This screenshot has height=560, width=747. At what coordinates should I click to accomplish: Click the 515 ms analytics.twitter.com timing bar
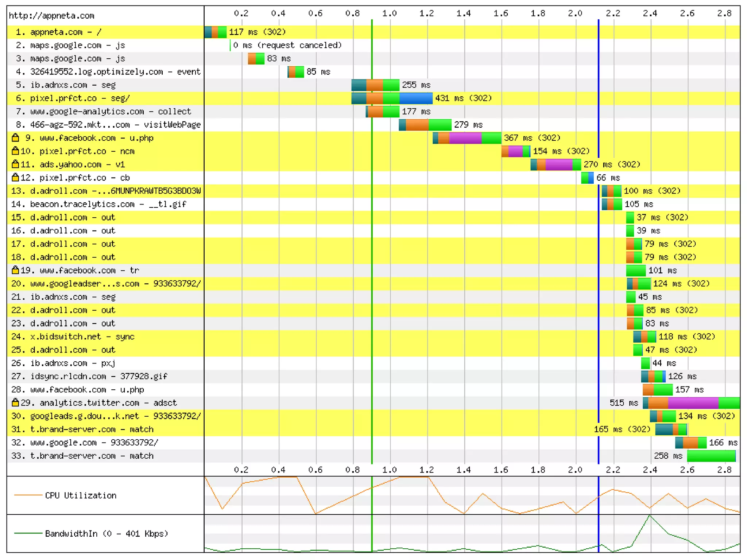click(x=691, y=403)
